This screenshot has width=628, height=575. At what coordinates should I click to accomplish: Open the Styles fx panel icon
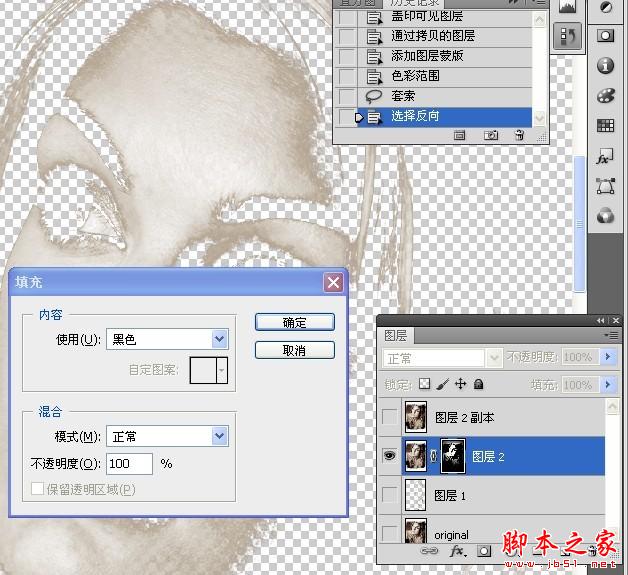[x=605, y=157]
